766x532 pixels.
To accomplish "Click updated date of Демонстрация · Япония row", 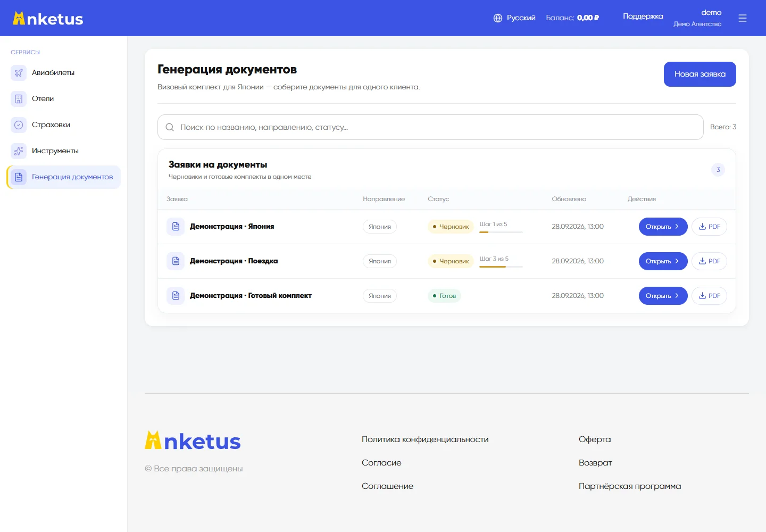I will (x=578, y=227).
